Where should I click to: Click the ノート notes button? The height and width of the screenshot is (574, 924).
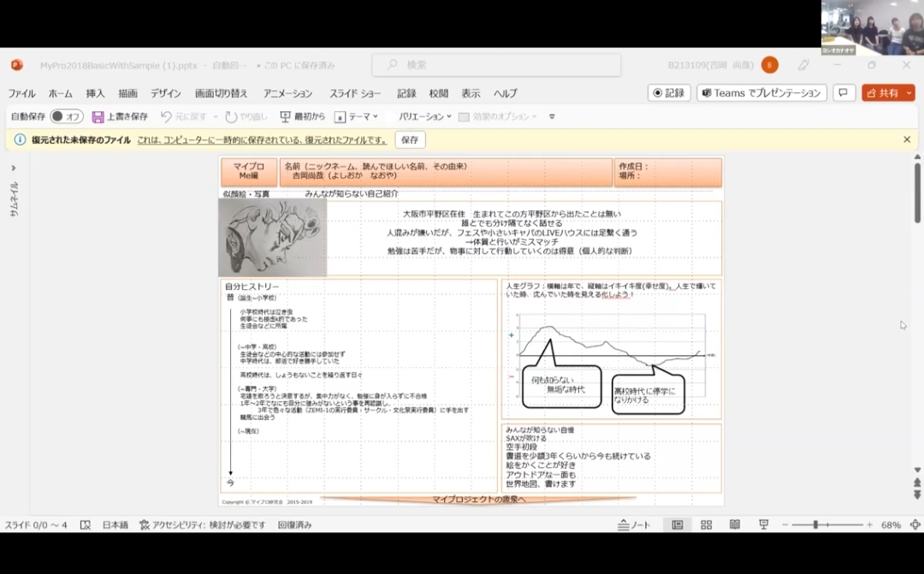[x=634, y=524]
